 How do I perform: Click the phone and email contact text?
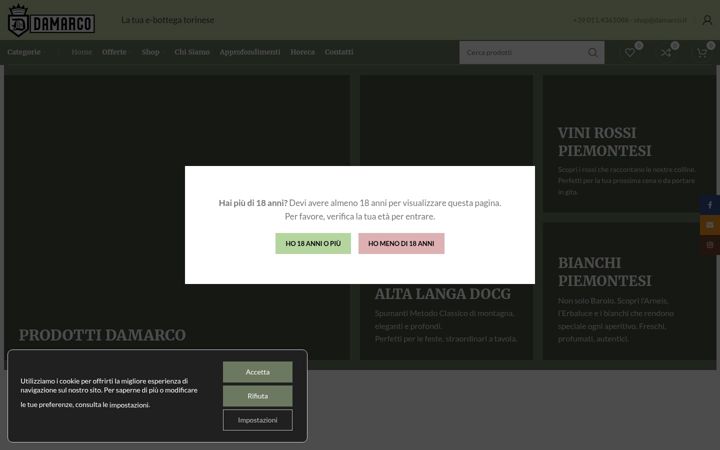coord(630,20)
